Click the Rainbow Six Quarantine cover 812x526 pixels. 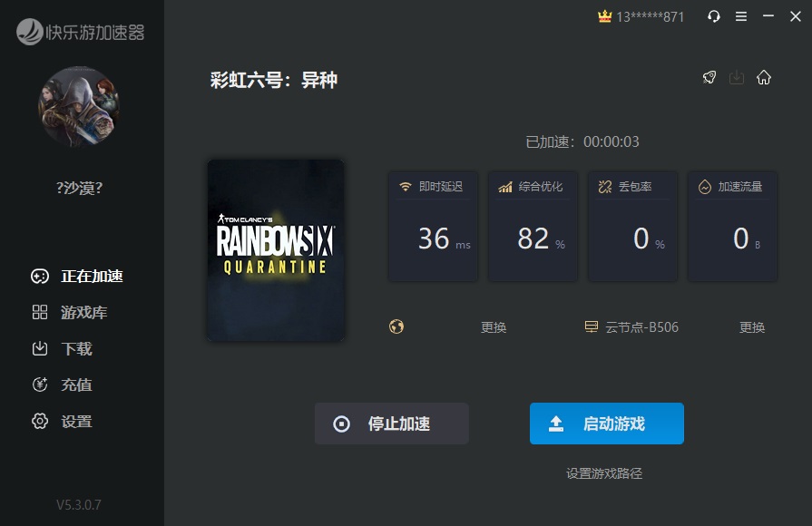point(275,250)
